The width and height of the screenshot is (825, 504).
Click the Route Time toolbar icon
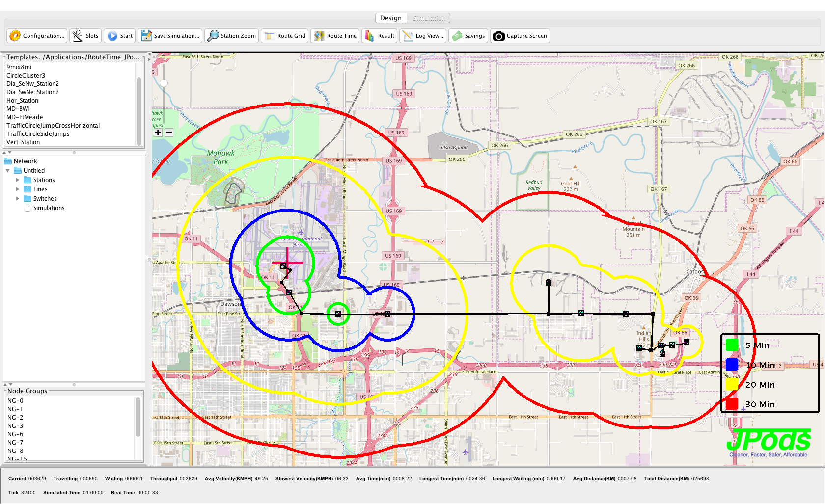tap(319, 36)
